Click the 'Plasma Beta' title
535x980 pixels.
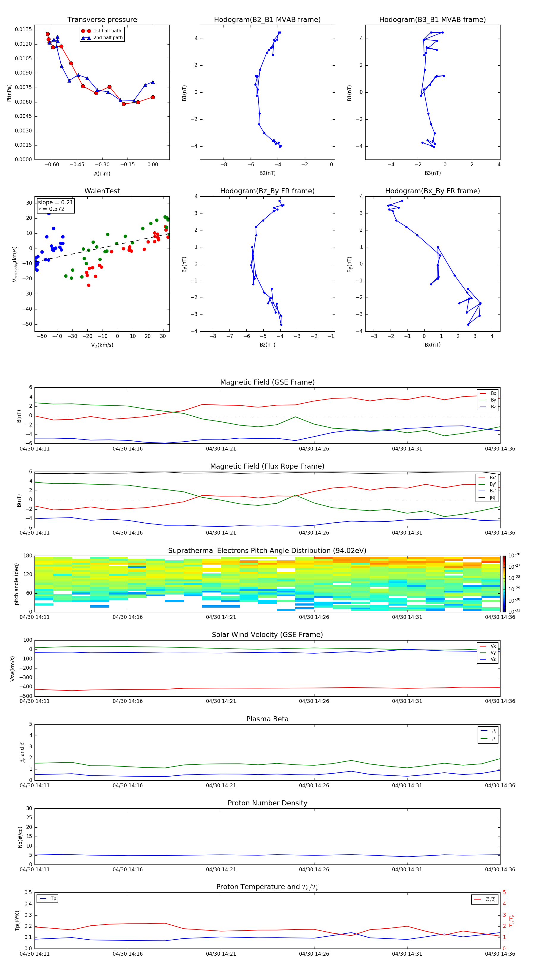pyautogui.click(x=267, y=719)
